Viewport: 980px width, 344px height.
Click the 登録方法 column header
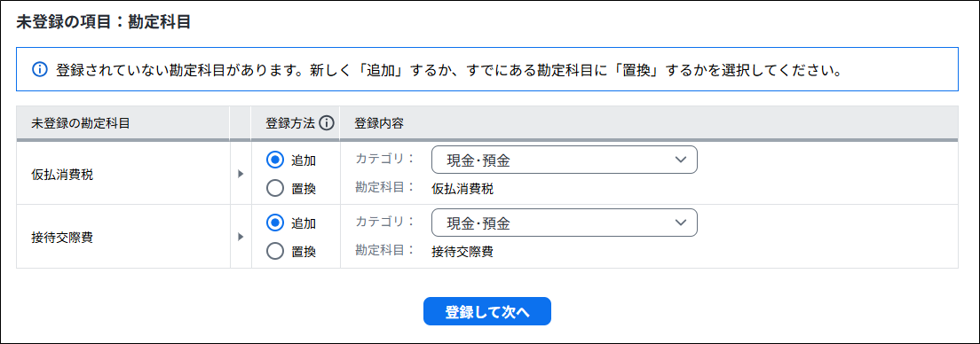[290, 123]
